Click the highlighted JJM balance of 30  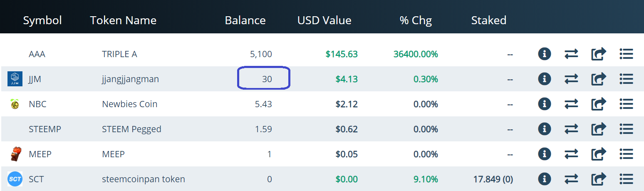[x=267, y=79]
